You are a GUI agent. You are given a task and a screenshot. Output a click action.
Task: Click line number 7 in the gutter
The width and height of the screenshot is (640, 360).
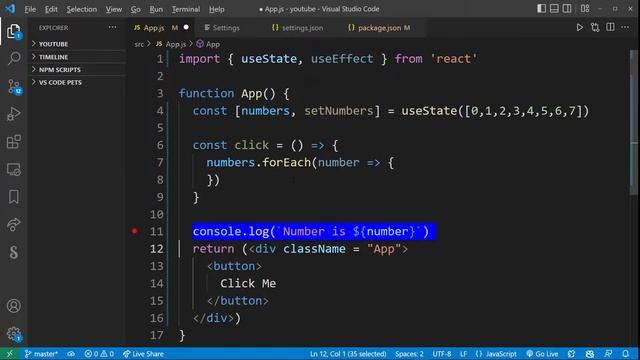click(160, 162)
